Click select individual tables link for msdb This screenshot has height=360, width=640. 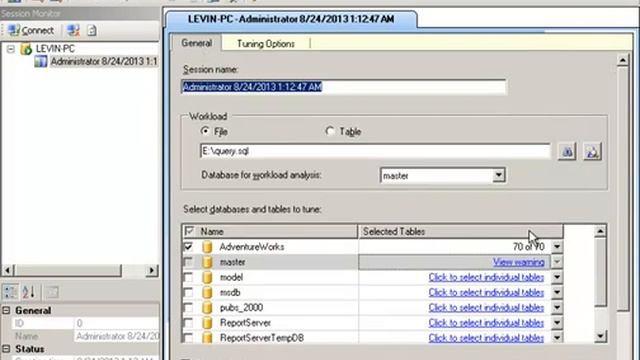pyautogui.click(x=486, y=292)
